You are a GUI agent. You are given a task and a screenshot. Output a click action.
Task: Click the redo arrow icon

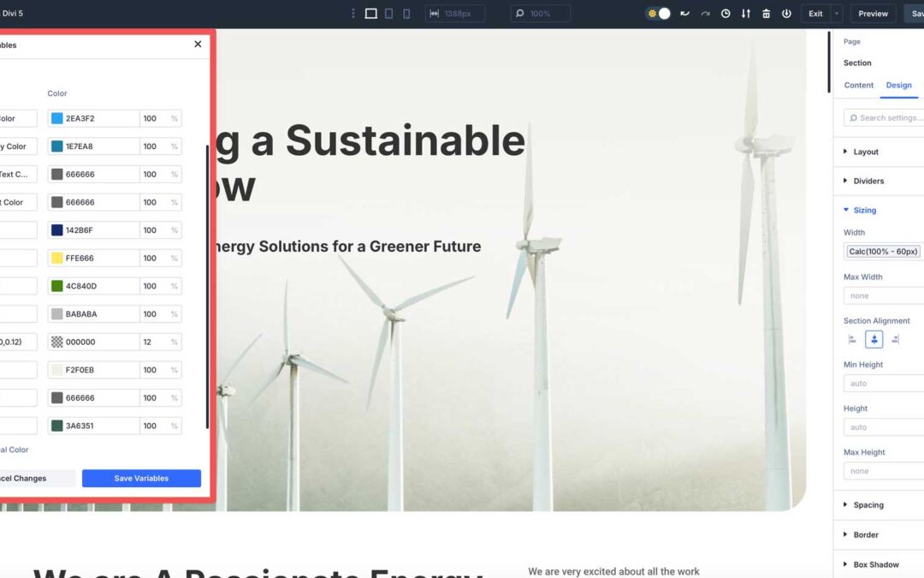[703, 13]
